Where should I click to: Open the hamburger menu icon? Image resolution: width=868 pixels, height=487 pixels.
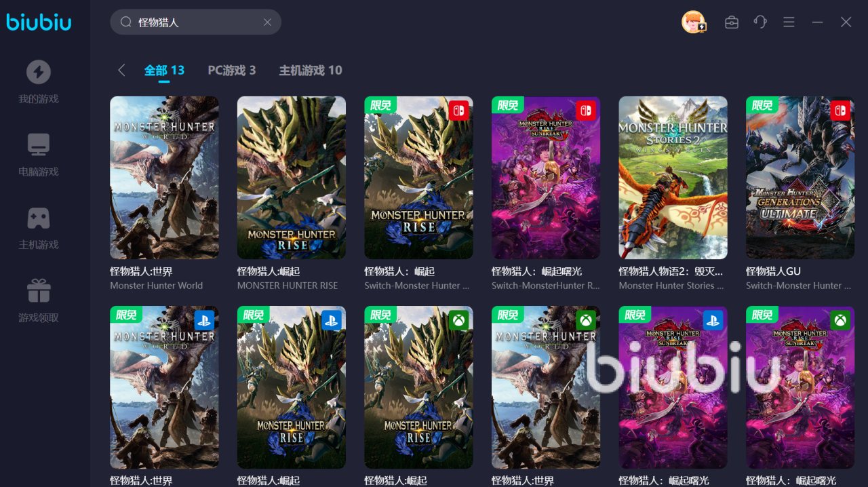[789, 22]
